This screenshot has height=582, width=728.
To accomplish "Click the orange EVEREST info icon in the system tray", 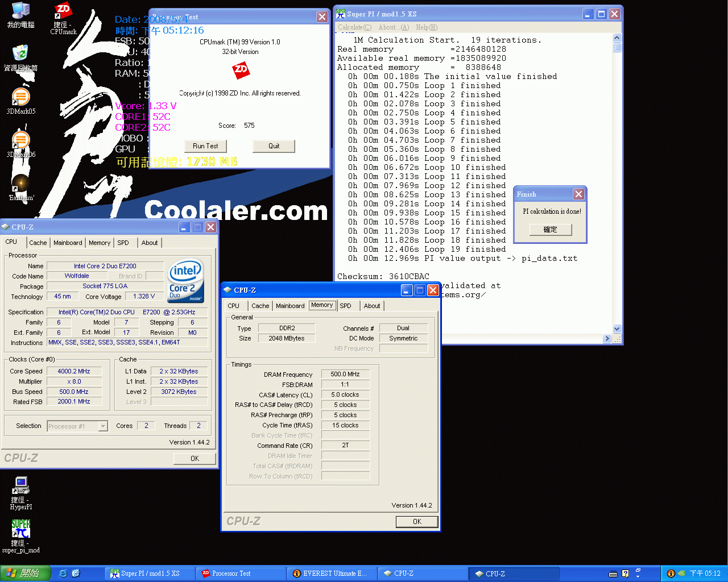I will [x=671, y=573].
